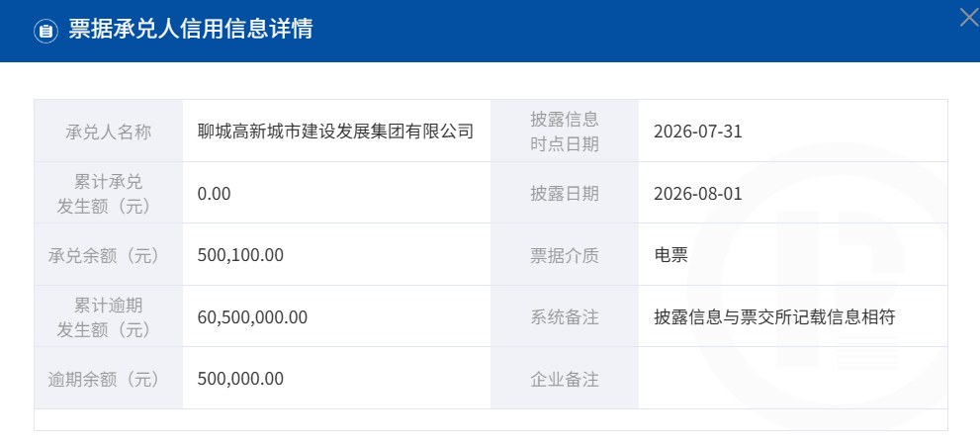Viewport: 980px width, 444px height.
Task: Click the 承兑余额（元） label
Action: pos(104,255)
